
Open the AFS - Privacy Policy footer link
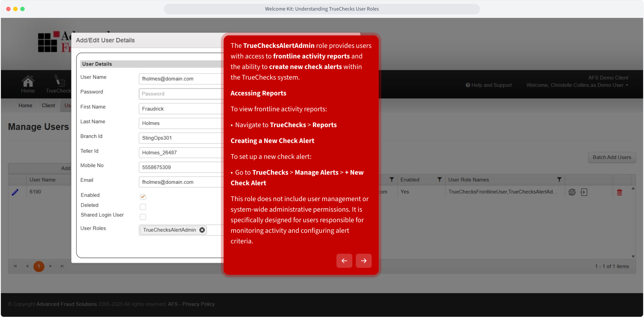191,304
